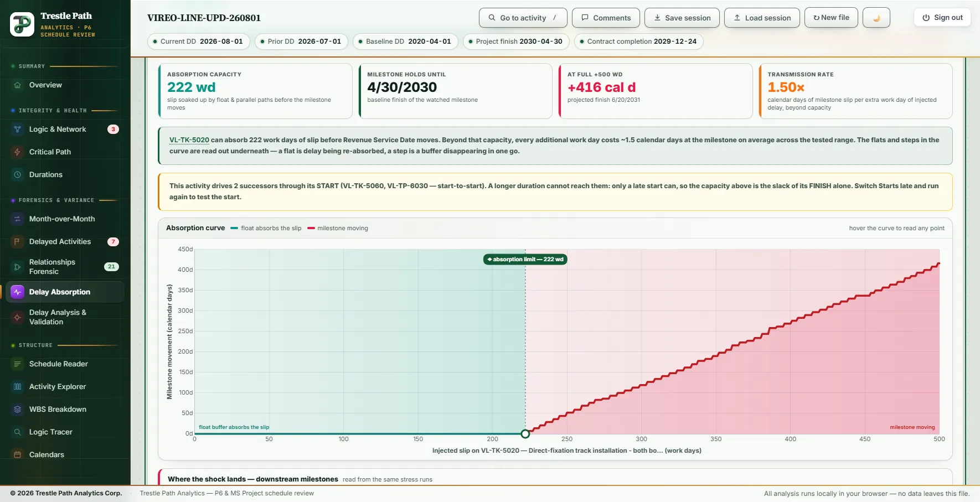Click Load session button
This screenshot has width=980, height=502.
(x=762, y=18)
